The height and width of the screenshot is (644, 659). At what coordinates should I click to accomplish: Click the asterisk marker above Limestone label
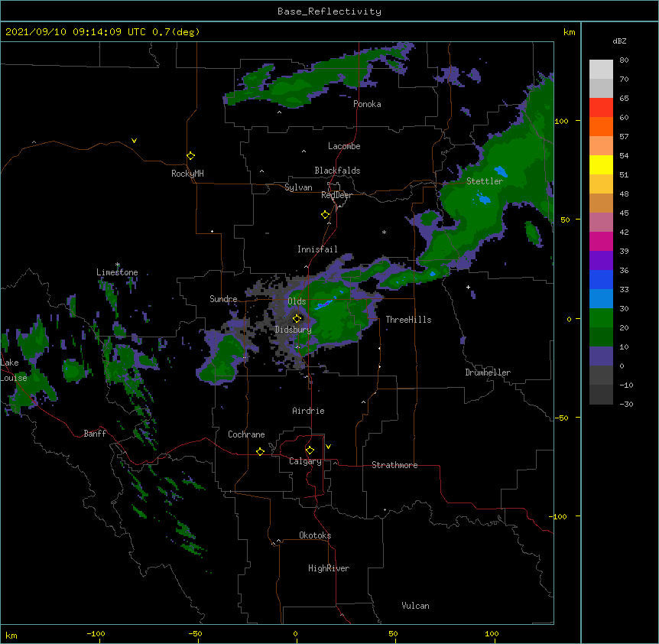pyautogui.click(x=118, y=265)
